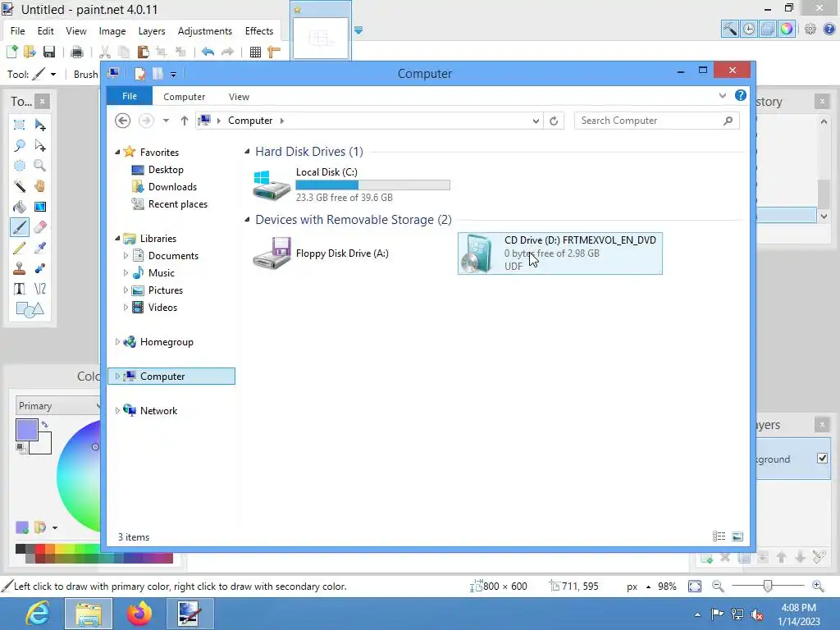Select the Clone Stamp tool
This screenshot has height=630, width=840.
(20, 268)
